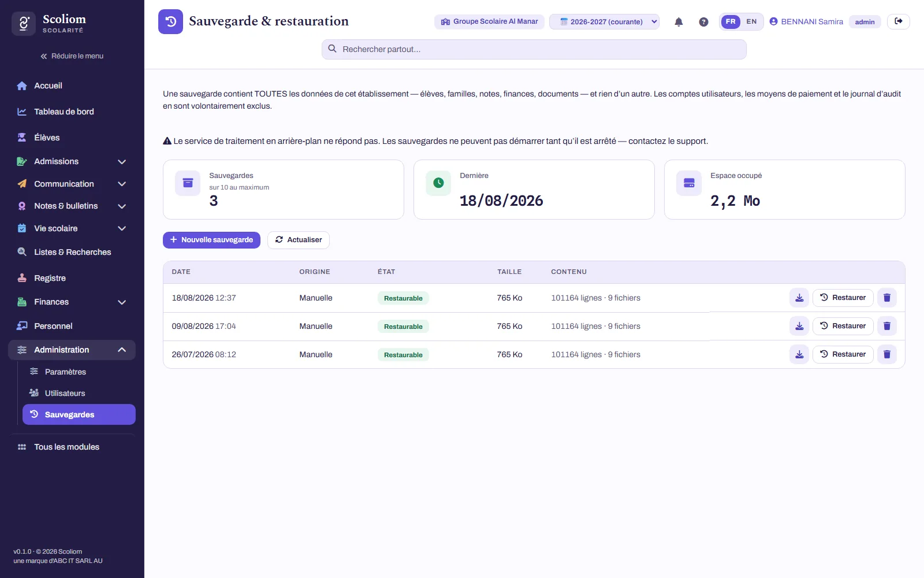Viewport: 924px width, 578px height.
Task: Open the notifications bell
Action: 679,22
